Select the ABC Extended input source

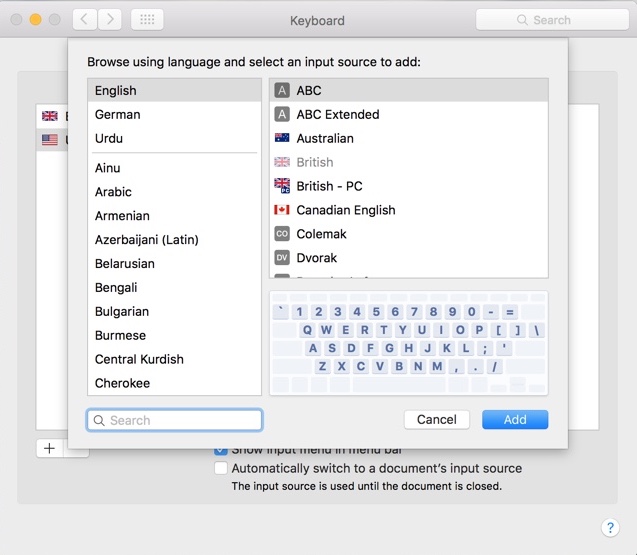pos(338,114)
